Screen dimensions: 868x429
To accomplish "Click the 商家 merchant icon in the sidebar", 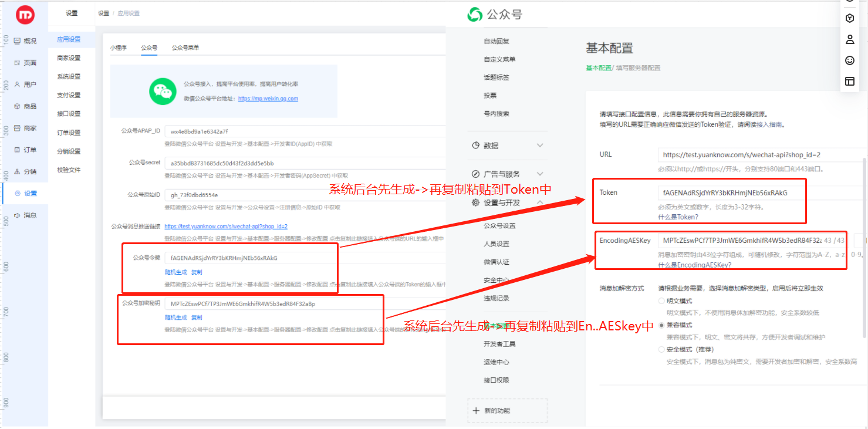I will click(x=17, y=128).
